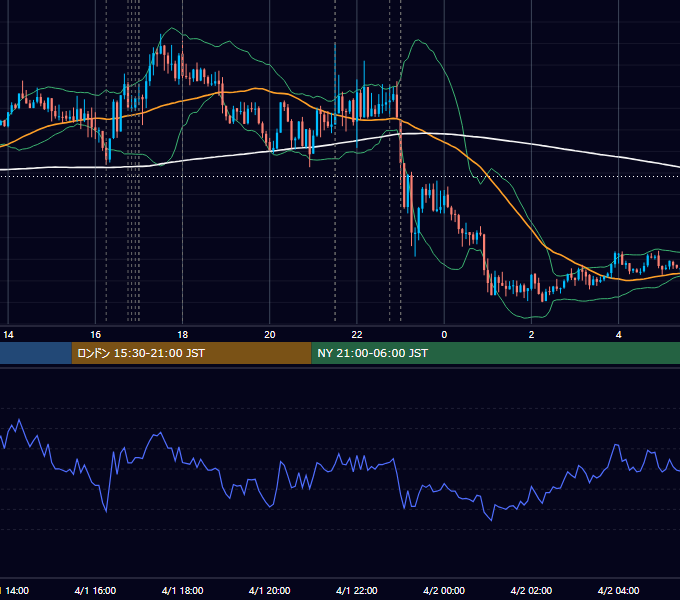Click the 4/2 02:00 date label
The width and height of the screenshot is (680, 600).
click(531, 591)
